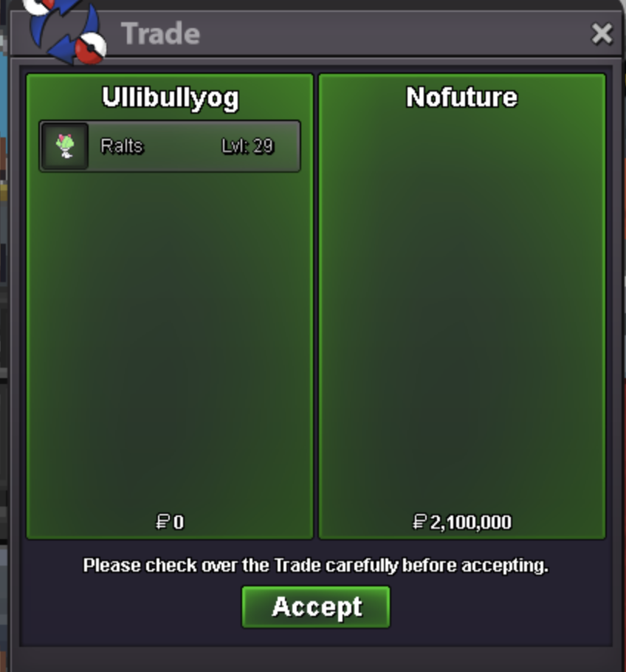This screenshot has width=626, height=672.
Task: Click Nofuture's 2,100,000 money offer
Action: click(x=462, y=522)
